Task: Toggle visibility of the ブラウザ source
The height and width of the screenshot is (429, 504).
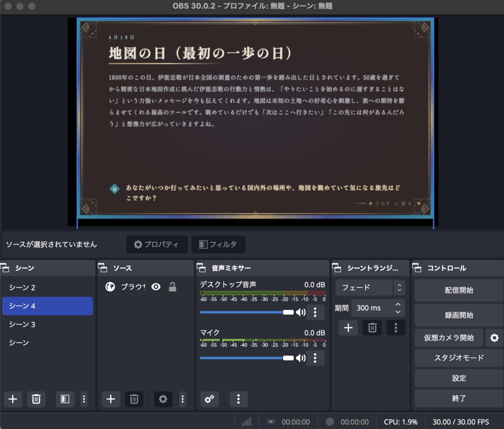Action: click(x=156, y=287)
